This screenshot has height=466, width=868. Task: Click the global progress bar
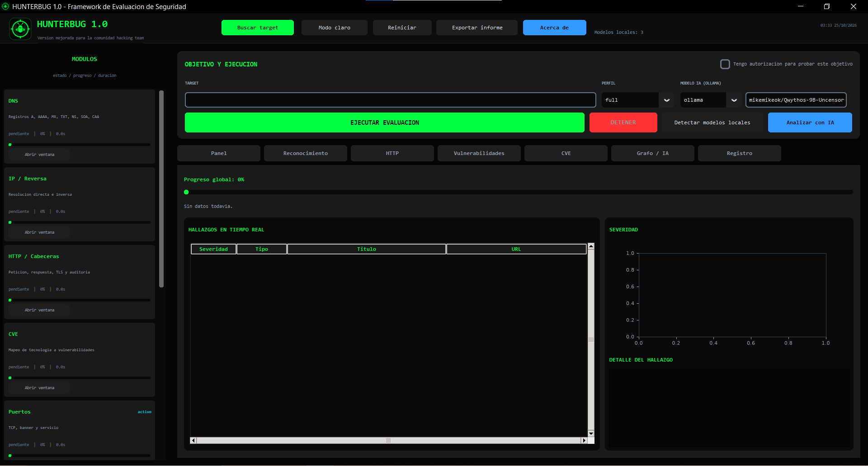click(x=519, y=192)
